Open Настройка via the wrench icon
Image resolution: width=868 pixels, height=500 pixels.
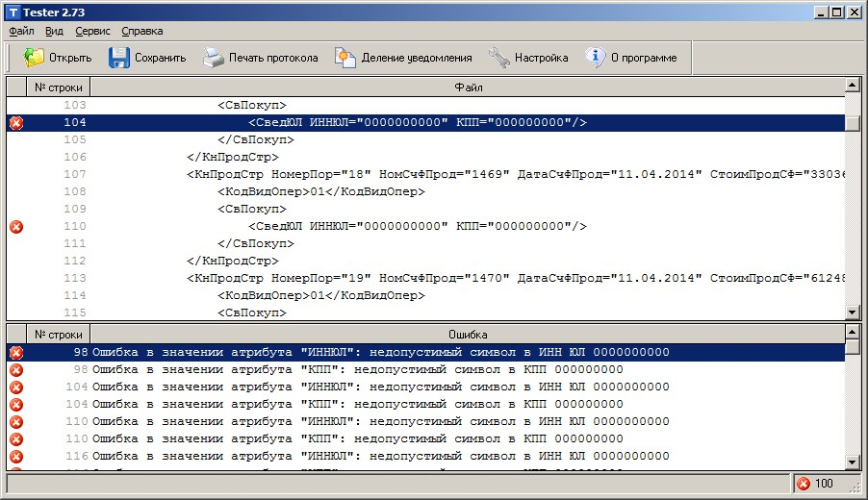(x=498, y=58)
